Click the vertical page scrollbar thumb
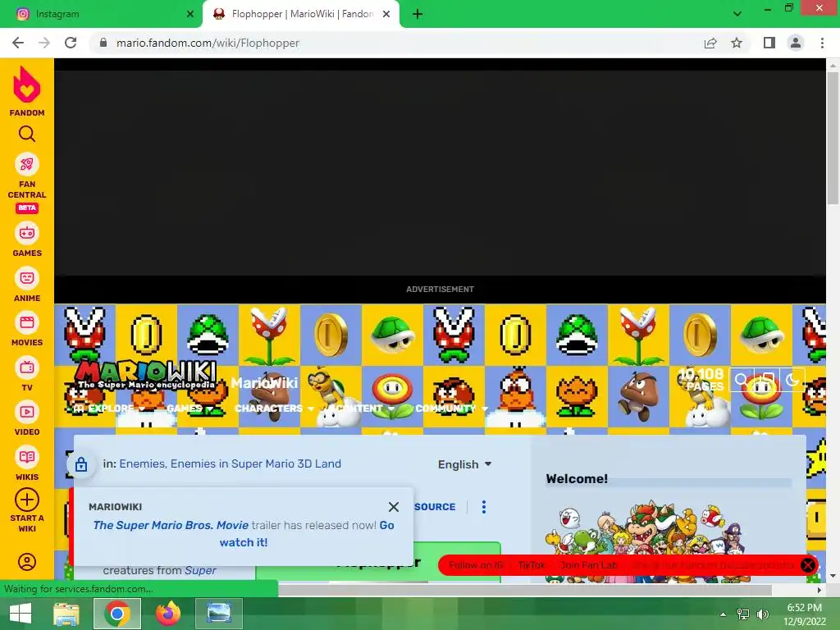Image resolution: width=840 pixels, height=630 pixels. click(x=833, y=138)
